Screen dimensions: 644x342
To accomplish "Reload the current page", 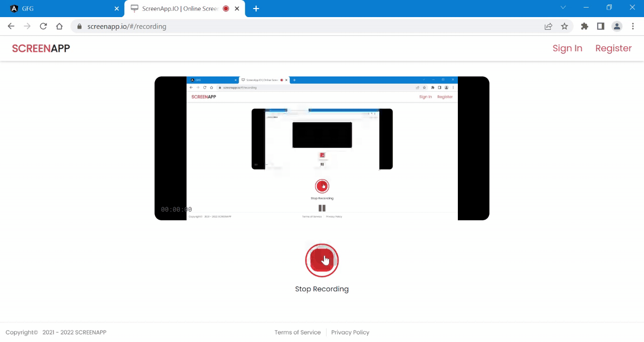I will pos(43,26).
